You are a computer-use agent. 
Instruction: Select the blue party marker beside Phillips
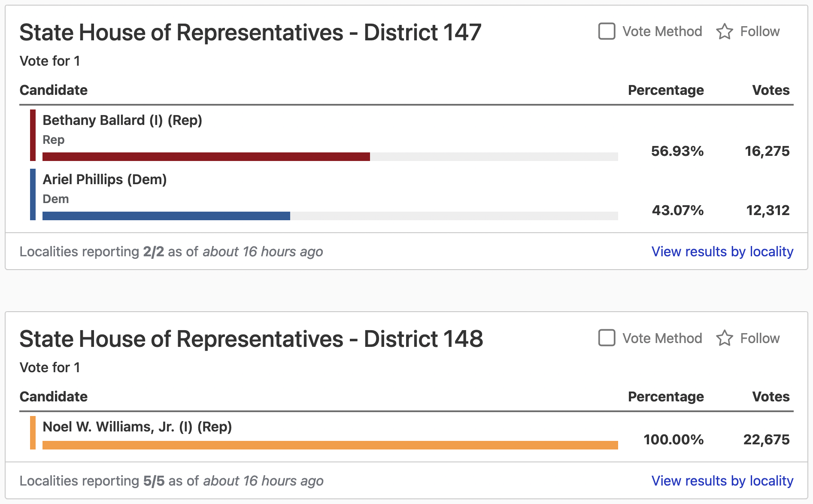pyautogui.click(x=33, y=194)
